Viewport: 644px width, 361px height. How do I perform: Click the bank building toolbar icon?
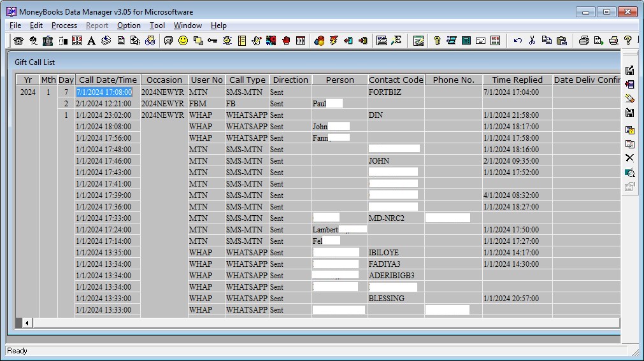pos(48,41)
